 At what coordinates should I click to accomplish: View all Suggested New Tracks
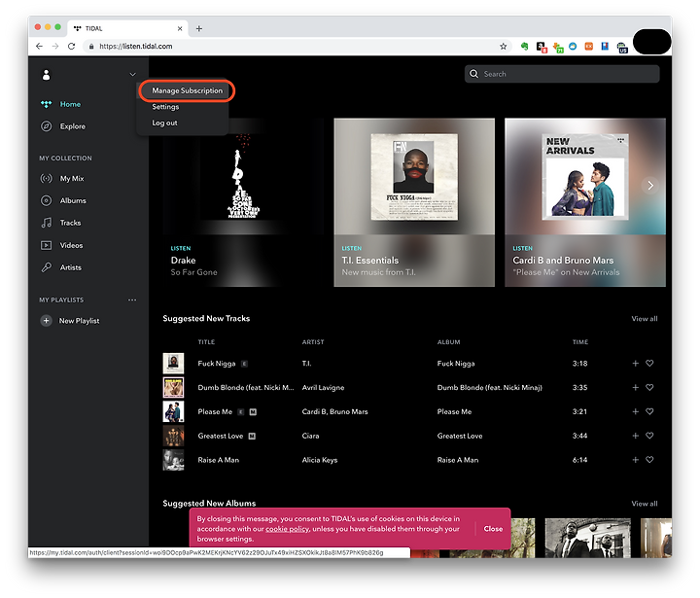(x=645, y=319)
